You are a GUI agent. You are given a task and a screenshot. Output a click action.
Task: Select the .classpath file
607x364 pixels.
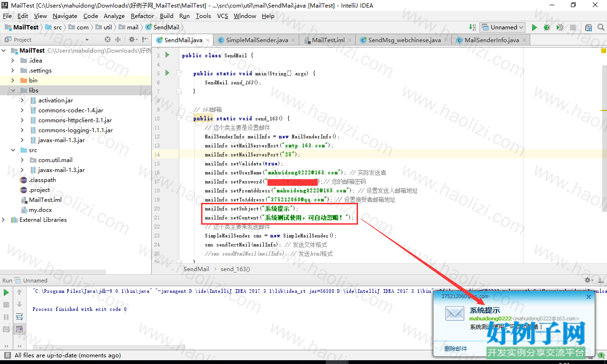click(42, 180)
